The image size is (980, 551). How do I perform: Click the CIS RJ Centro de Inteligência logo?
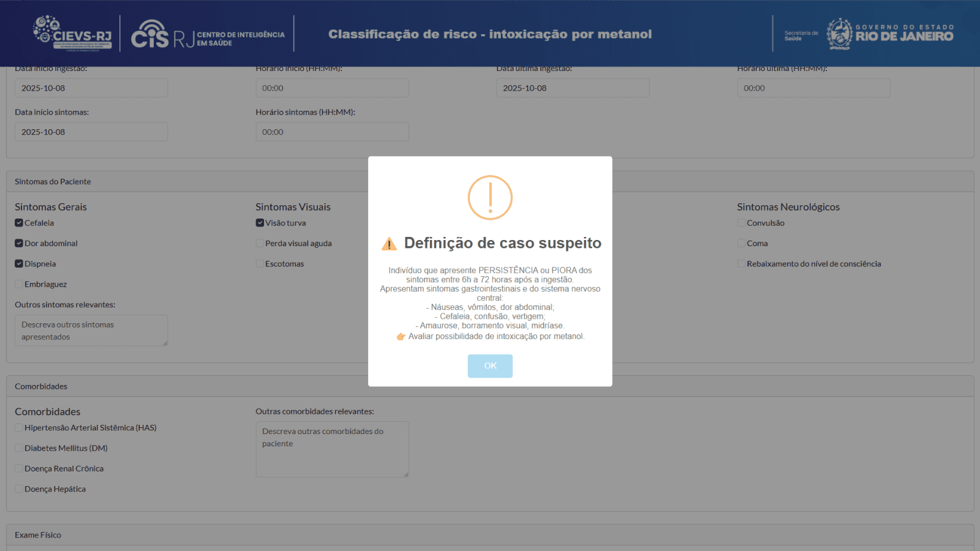pyautogui.click(x=207, y=34)
